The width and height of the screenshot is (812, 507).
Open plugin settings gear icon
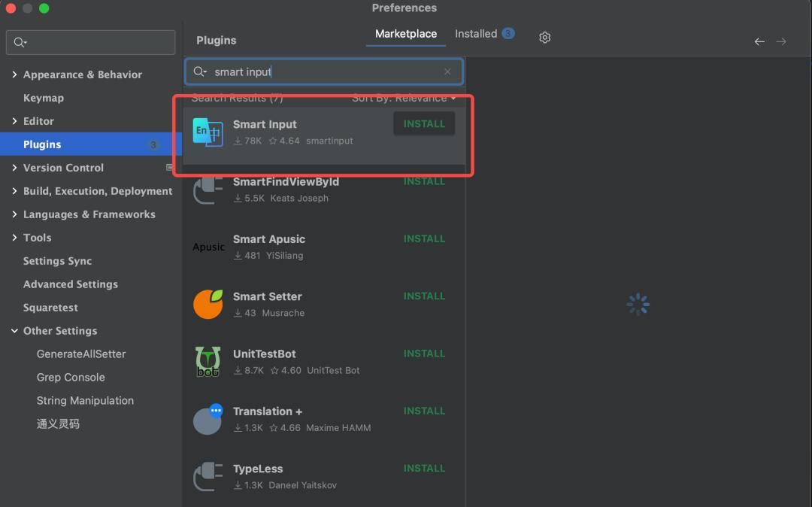coord(545,38)
